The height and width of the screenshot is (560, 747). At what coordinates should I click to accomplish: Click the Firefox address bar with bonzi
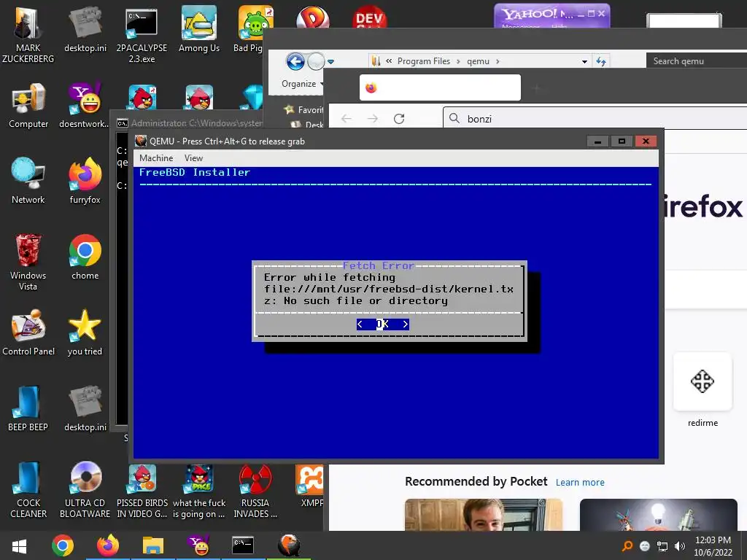click(595, 119)
